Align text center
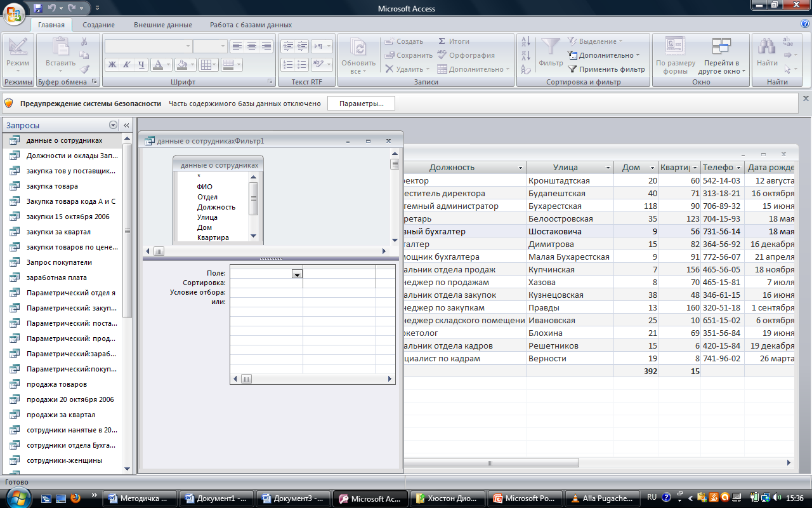 tap(252, 46)
